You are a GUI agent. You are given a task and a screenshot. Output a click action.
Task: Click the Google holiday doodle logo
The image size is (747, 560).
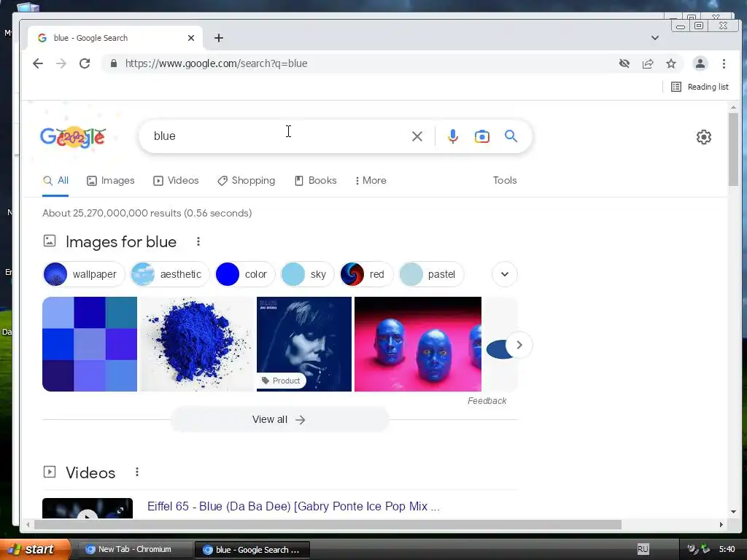[x=73, y=137]
